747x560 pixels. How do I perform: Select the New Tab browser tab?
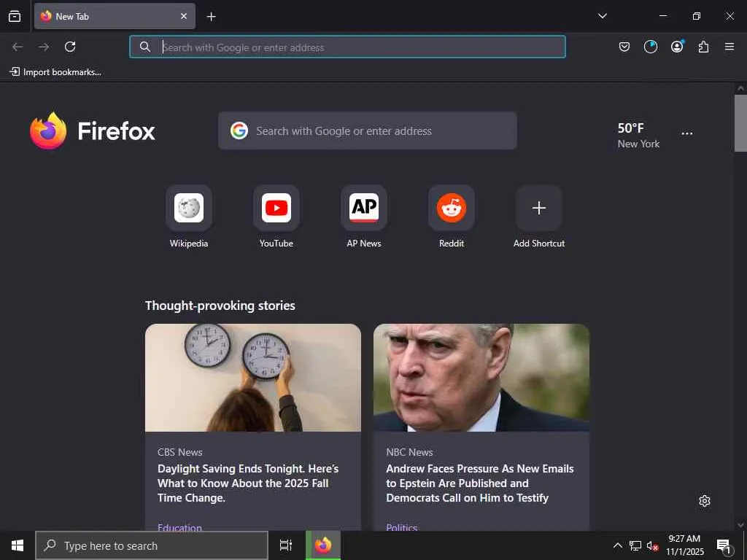tap(115, 16)
